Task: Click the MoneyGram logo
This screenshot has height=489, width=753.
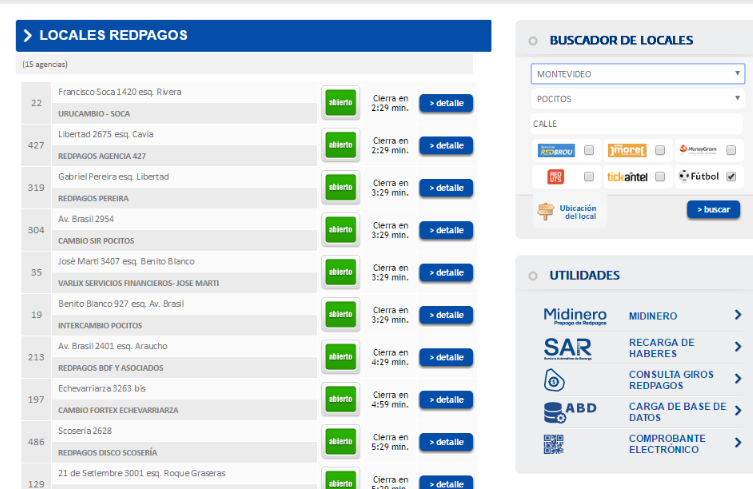Action: coord(698,149)
